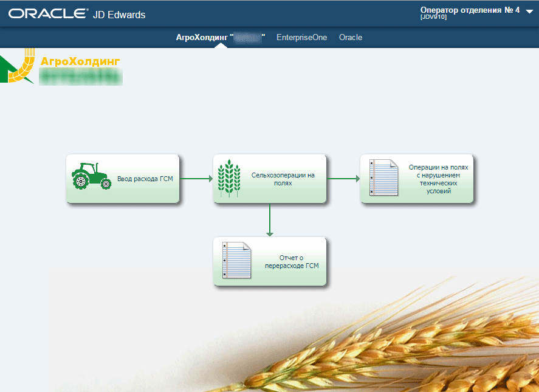Click the yellow АгроХолдинг logo text
This screenshot has height=392, width=539.
[80, 61]
